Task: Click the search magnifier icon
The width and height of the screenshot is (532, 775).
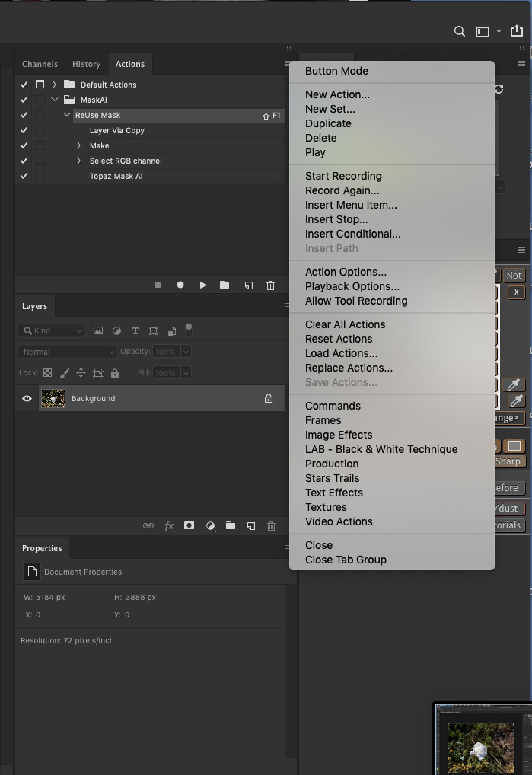Action: (459, 31)
